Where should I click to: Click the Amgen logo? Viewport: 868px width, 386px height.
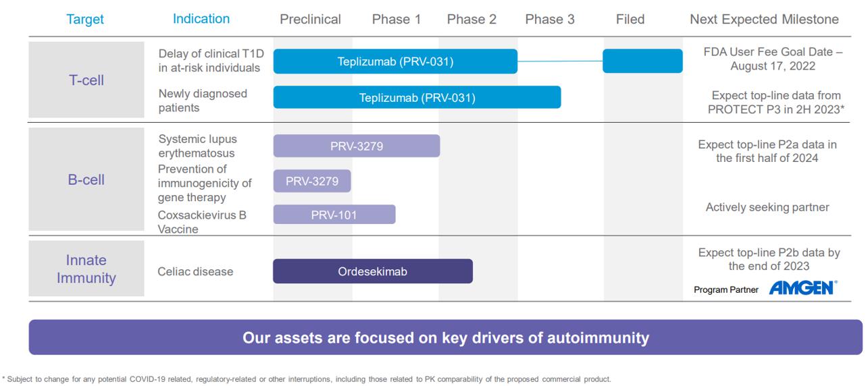click(x=801, y=288)
